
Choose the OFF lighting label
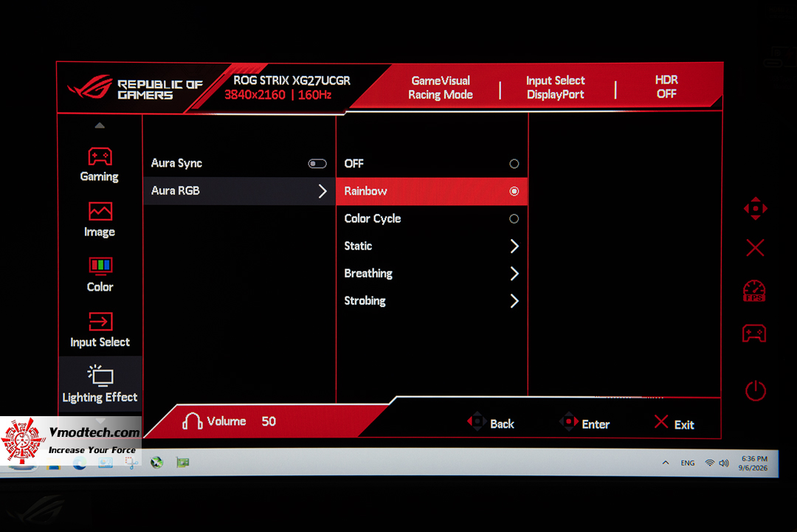pos(353,164)
